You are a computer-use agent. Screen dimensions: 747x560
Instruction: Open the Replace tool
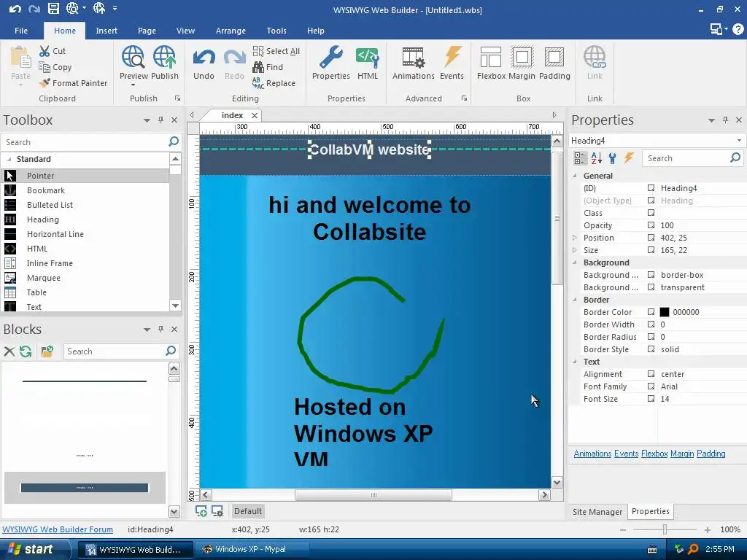274,83
